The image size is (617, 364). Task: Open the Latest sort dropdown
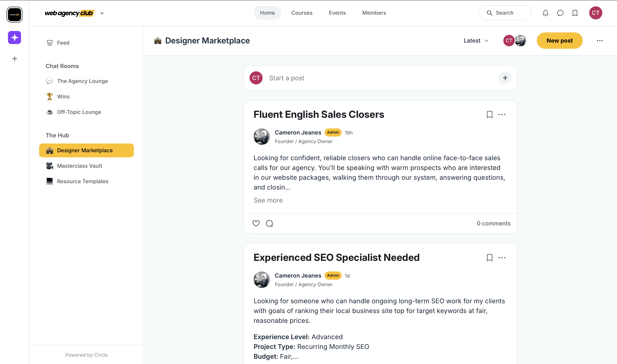[x=476, y=41]
